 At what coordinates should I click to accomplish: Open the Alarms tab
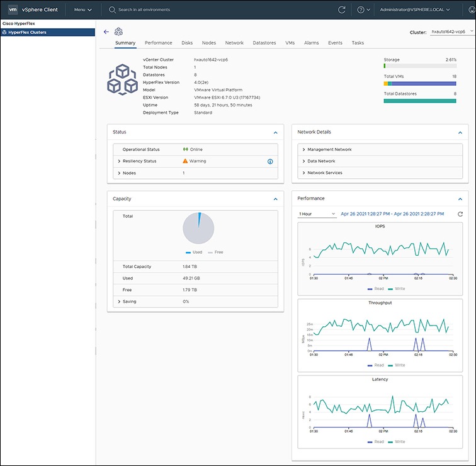[311, 43]
